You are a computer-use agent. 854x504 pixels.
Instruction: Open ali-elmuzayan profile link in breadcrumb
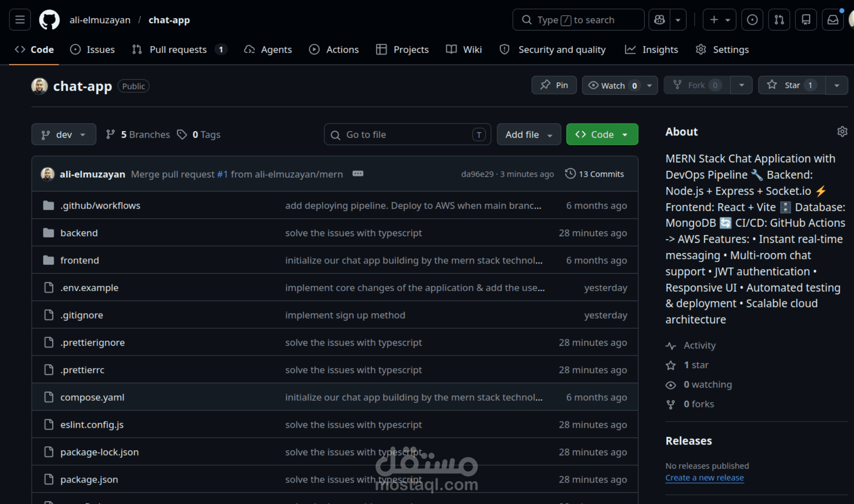100,20
